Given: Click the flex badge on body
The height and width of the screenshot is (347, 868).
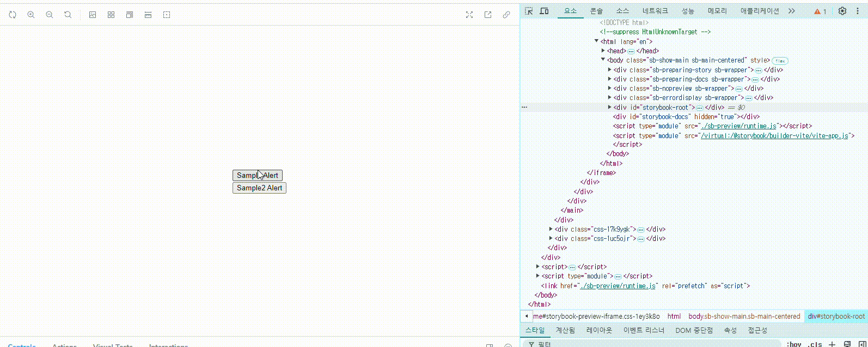Looking at the screenshot, I should click(x=780, y=61).
